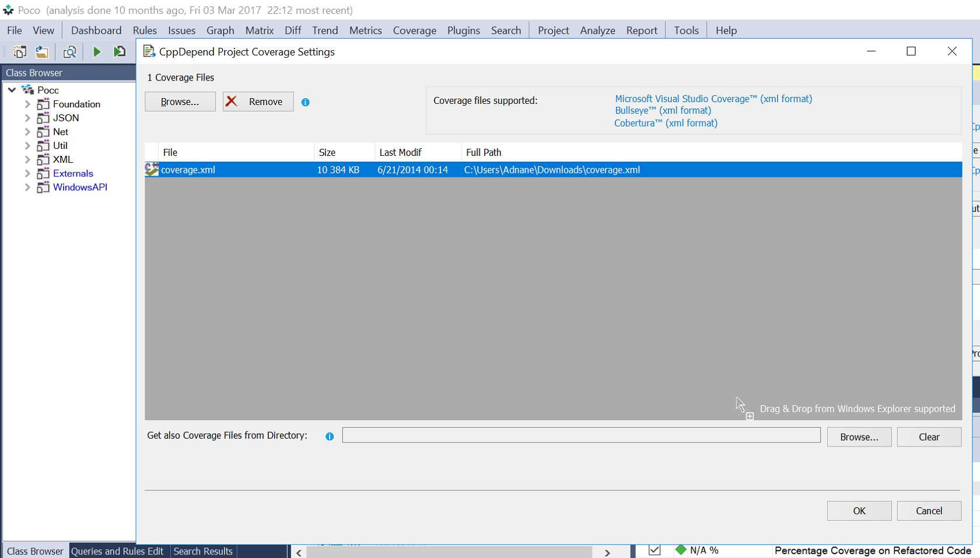
Task: Switch to the Search Results tab
Action: pos(203,551)
